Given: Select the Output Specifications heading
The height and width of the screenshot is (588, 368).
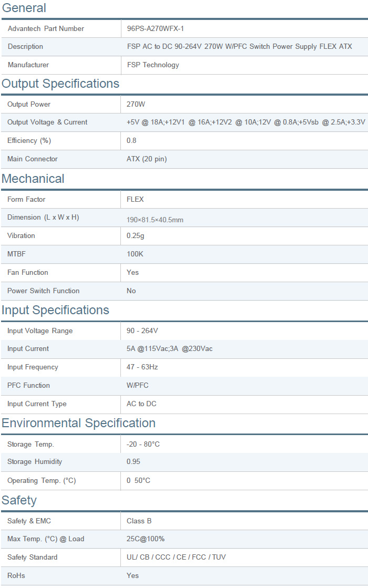Looking at the screenshot, I should point(60,84).
